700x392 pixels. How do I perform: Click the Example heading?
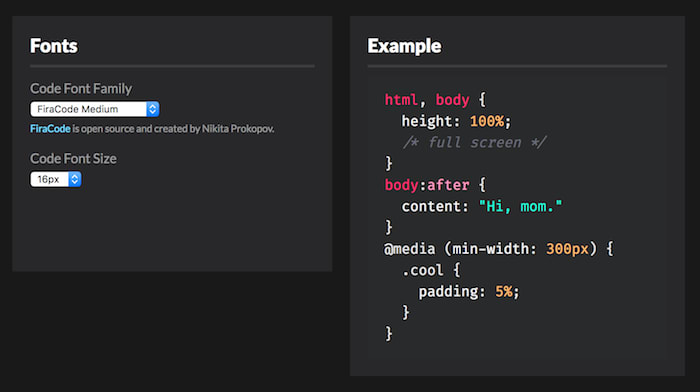[x=404, y=46]
